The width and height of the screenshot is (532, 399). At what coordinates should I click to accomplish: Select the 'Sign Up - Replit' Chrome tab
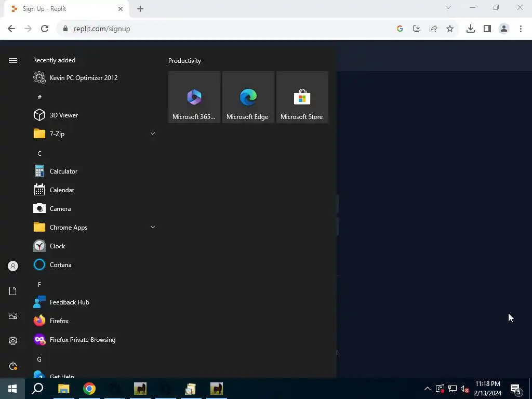coord(66,9)
